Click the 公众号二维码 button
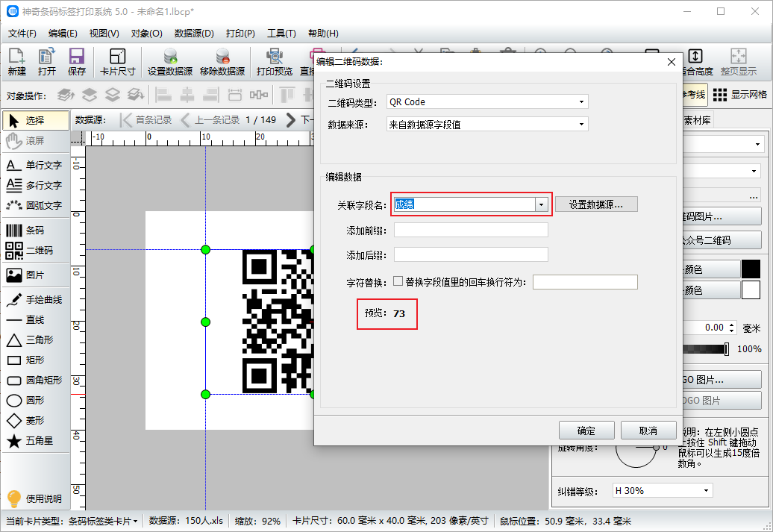This screenshot has width=773, height=532. 722,240
